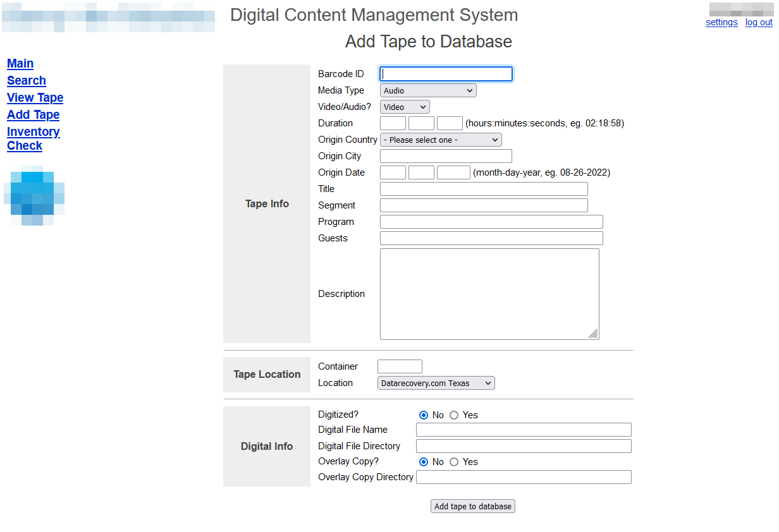Click the Main navigation link

20,63
